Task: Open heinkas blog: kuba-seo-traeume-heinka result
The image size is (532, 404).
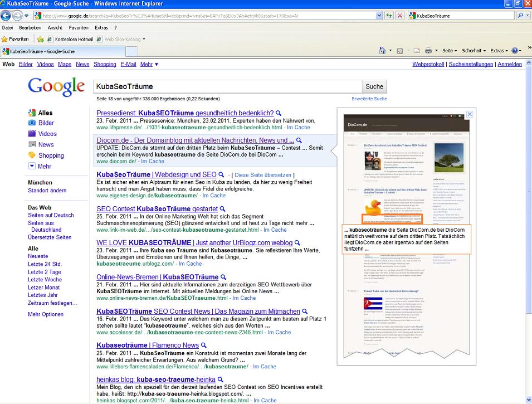Action: coord(156,379)
